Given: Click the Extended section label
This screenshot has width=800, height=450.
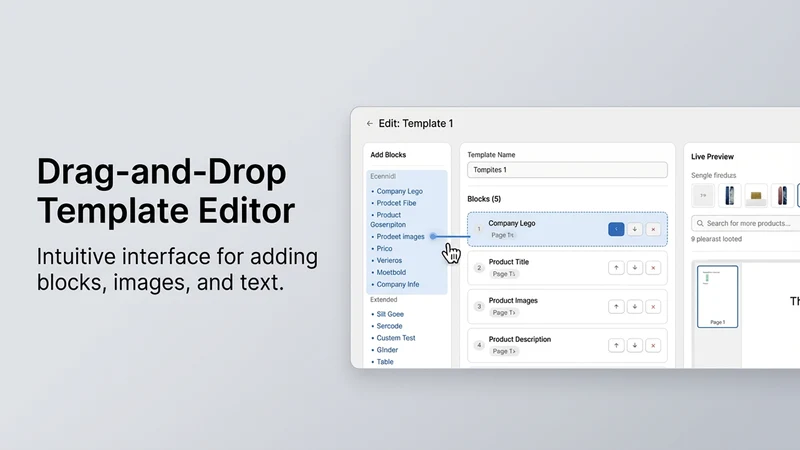Looking at the screenshot, I should (384, 299).
